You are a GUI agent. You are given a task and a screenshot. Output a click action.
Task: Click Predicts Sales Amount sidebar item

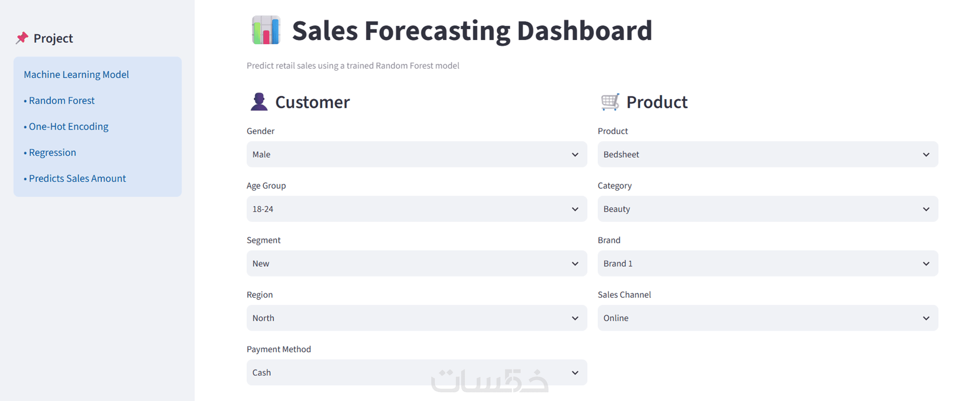pos(75,178)
